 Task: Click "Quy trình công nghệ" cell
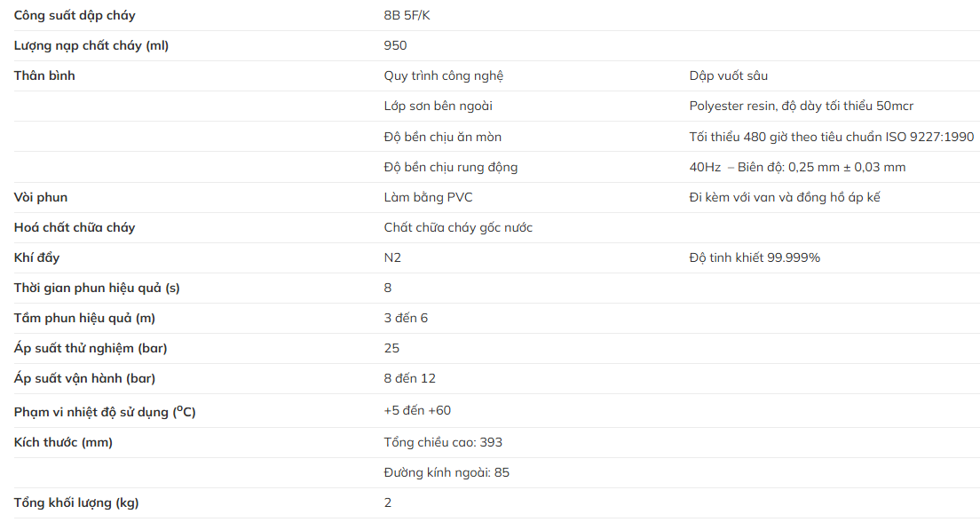[x=443, y=76]
